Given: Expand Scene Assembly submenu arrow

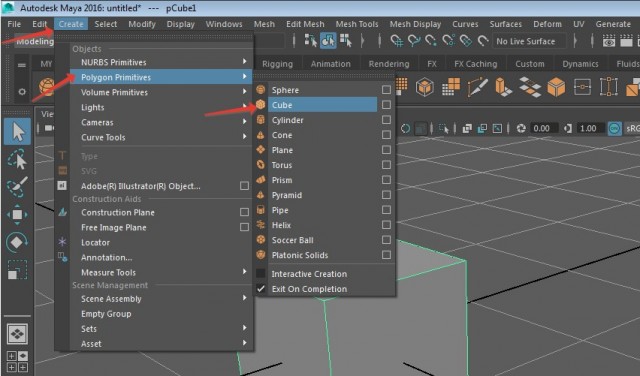Looking at the screenshot, I should point(244,298).
